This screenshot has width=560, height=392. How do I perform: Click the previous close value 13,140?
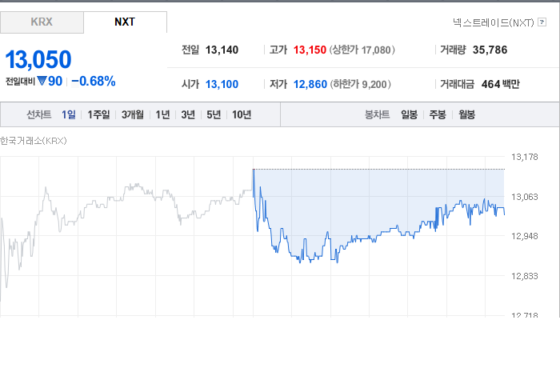point(222,50)
